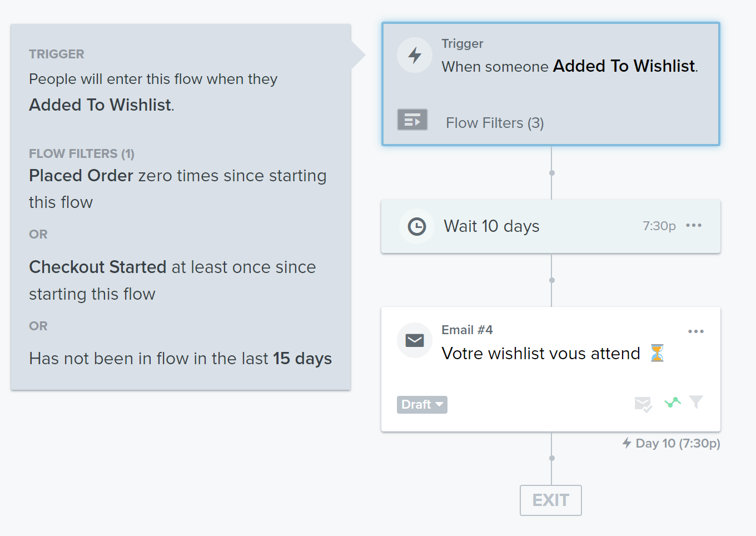Click the connector dot above EXIT
The width and height of the screenshot is (756, 536).
552,458
